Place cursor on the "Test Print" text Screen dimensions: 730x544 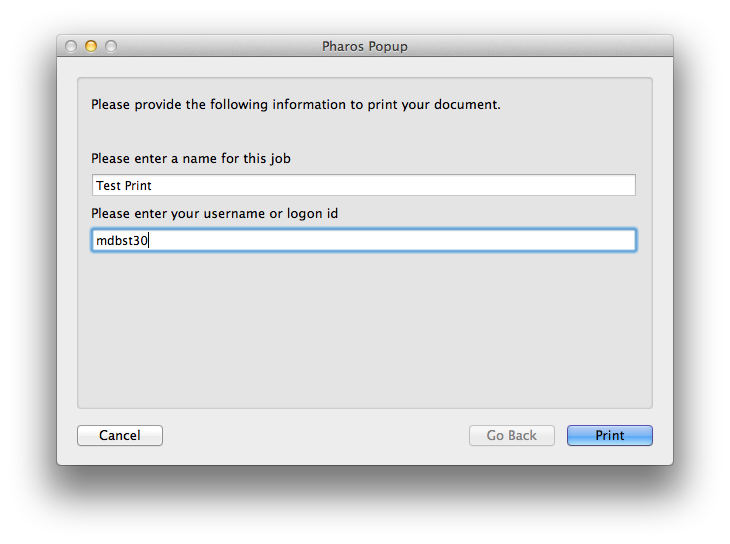124,186
